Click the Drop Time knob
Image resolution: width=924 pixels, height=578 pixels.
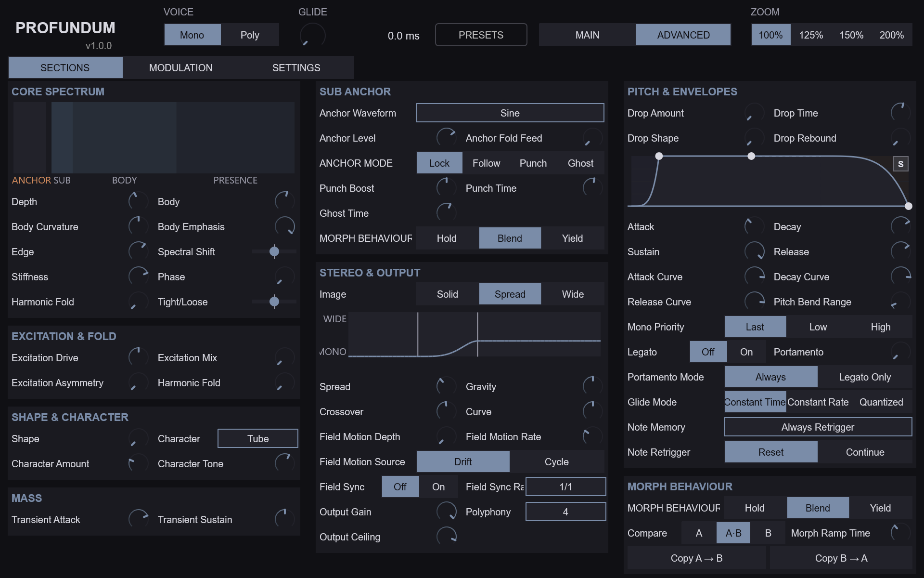pos(900,113)
